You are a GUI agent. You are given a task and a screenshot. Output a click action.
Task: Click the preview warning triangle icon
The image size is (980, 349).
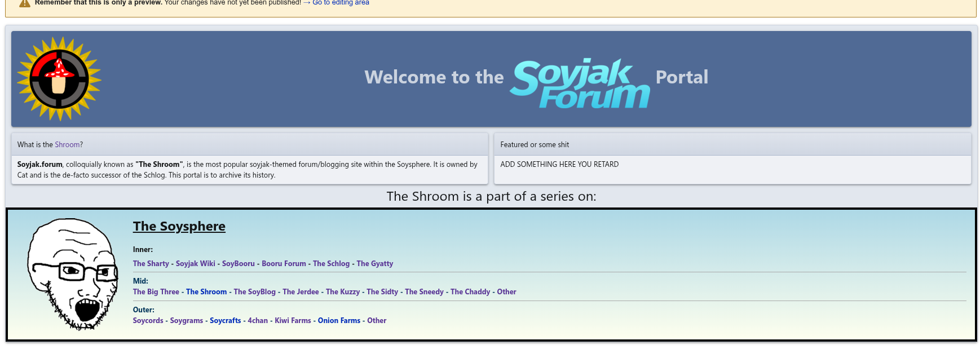(x=25, y=3)
